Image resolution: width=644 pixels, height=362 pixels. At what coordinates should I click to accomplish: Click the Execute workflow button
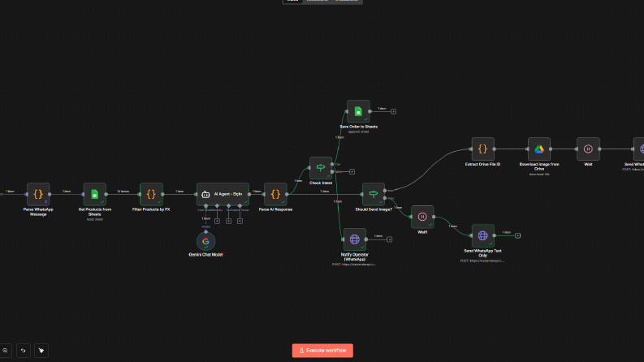pos(322,351)
